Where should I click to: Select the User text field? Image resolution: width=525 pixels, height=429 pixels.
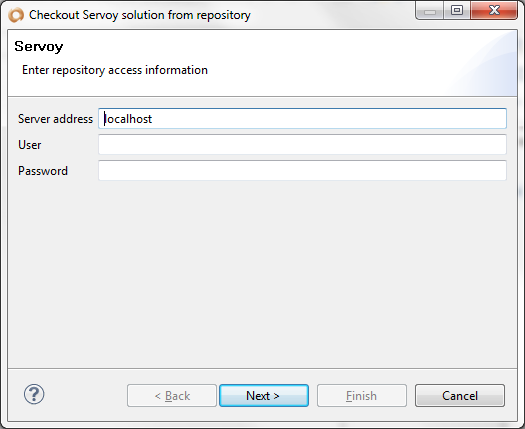click(x=302, y=145)
